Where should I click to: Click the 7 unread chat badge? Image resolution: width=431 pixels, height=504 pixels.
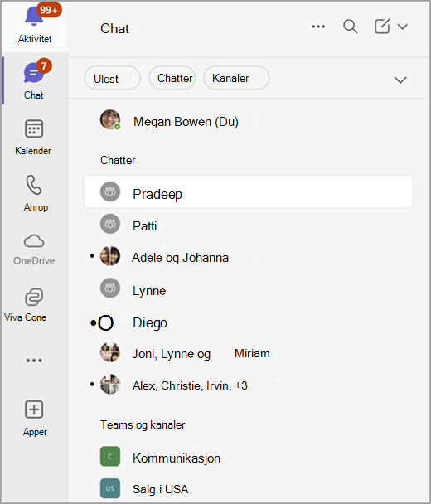click(44, 65)
